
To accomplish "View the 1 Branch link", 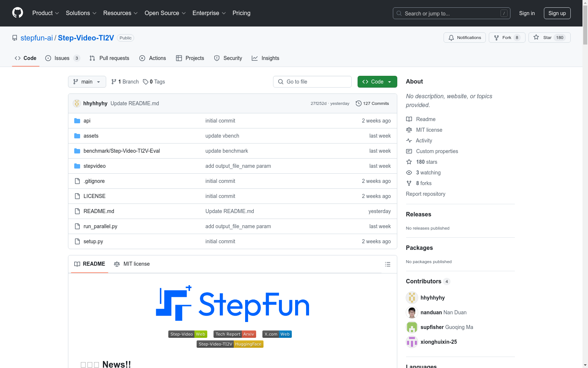I will [125, 82].
